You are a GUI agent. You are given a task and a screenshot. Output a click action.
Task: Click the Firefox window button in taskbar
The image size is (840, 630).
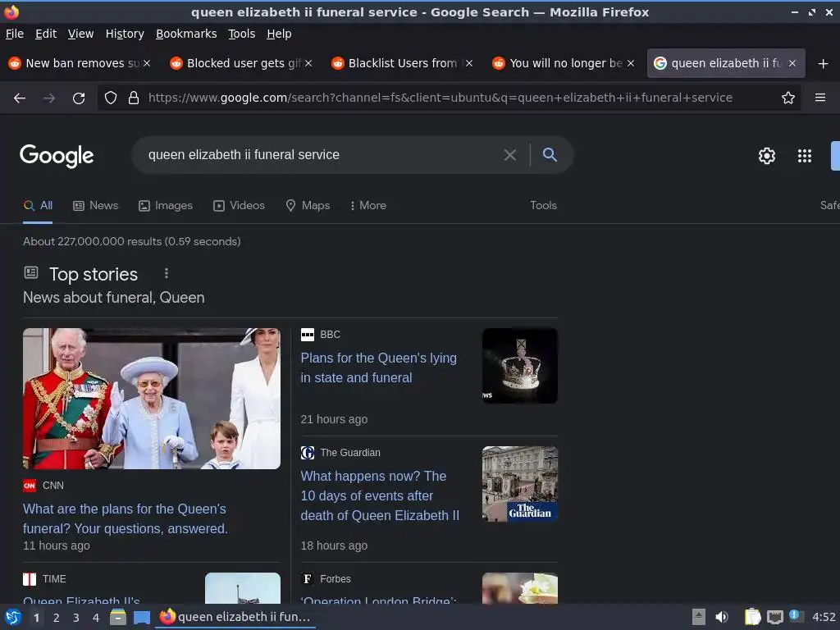tap(235, 617)
